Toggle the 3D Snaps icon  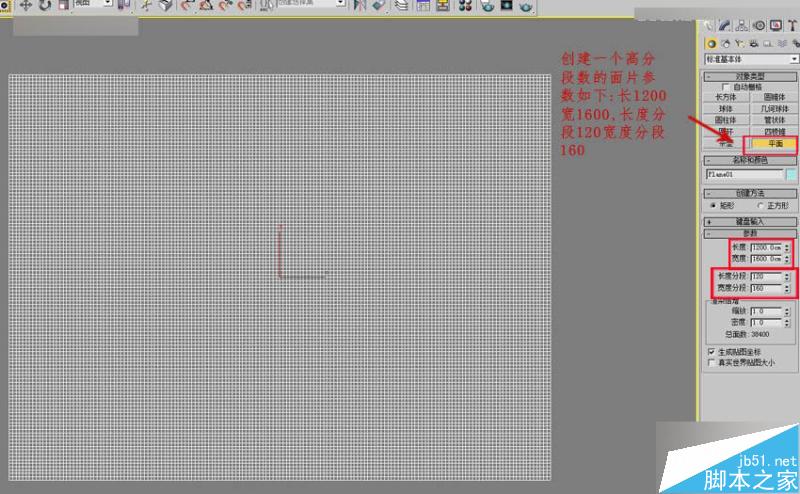tap(187, 6)
